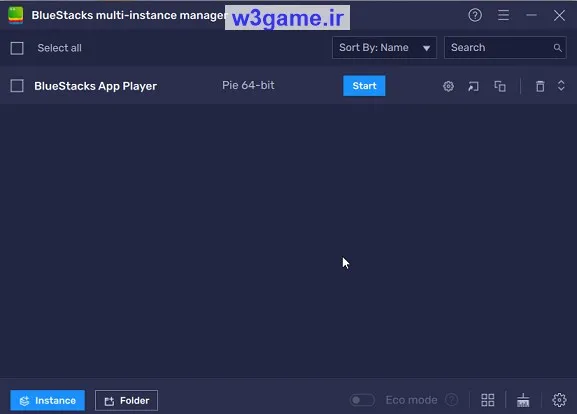Delete the BlueStacks App Player instance

[x=540, y=86]
